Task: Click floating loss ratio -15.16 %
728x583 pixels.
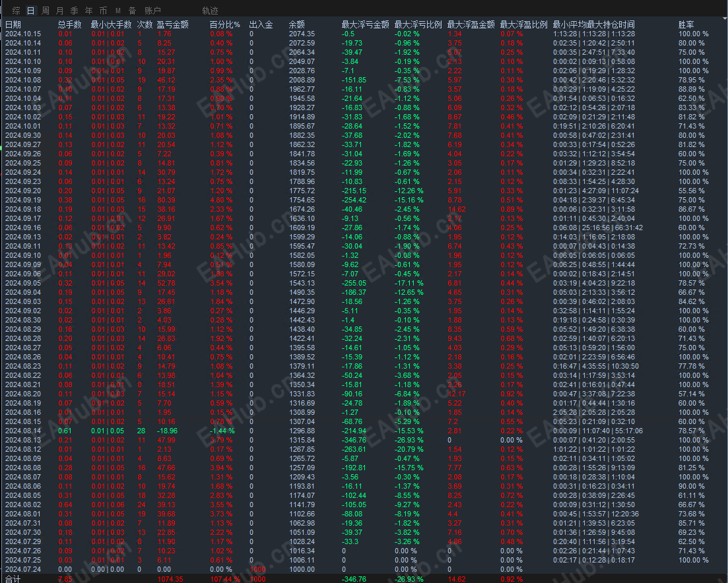Action: pos(409,200)
